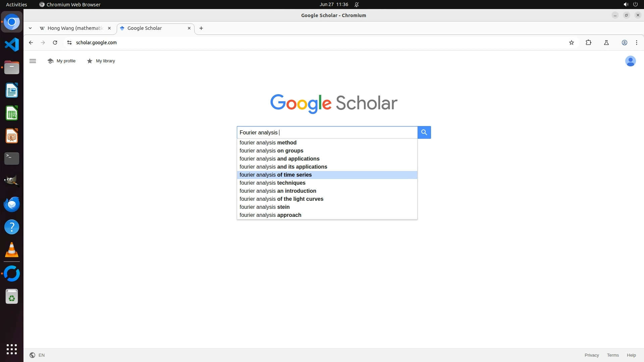The width and height of the screenshot is (644, 362).
Task: Open a new browser tab
Action: point(201,28)
